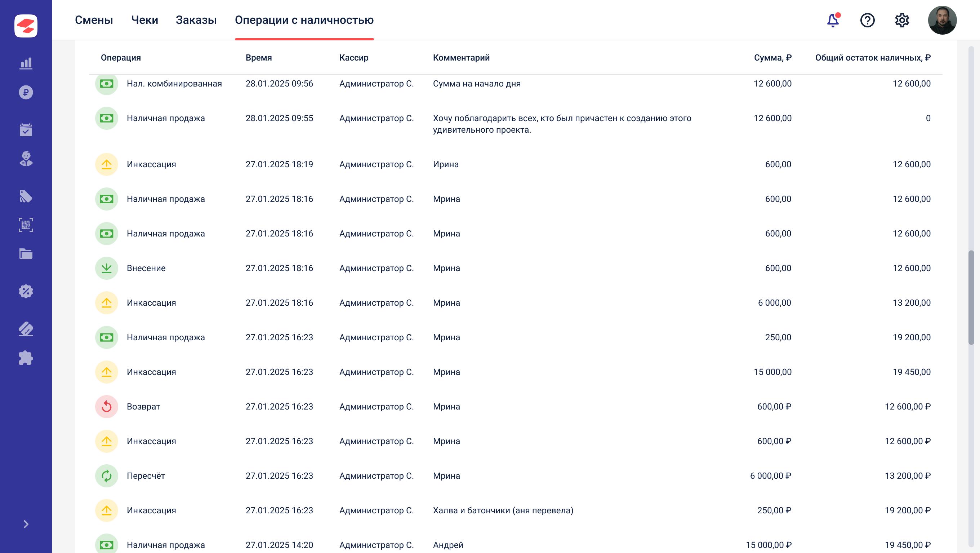980x553 pixels.
Task: Open the bar chart analytics sidebar icon
Action: tap(26, 63)
